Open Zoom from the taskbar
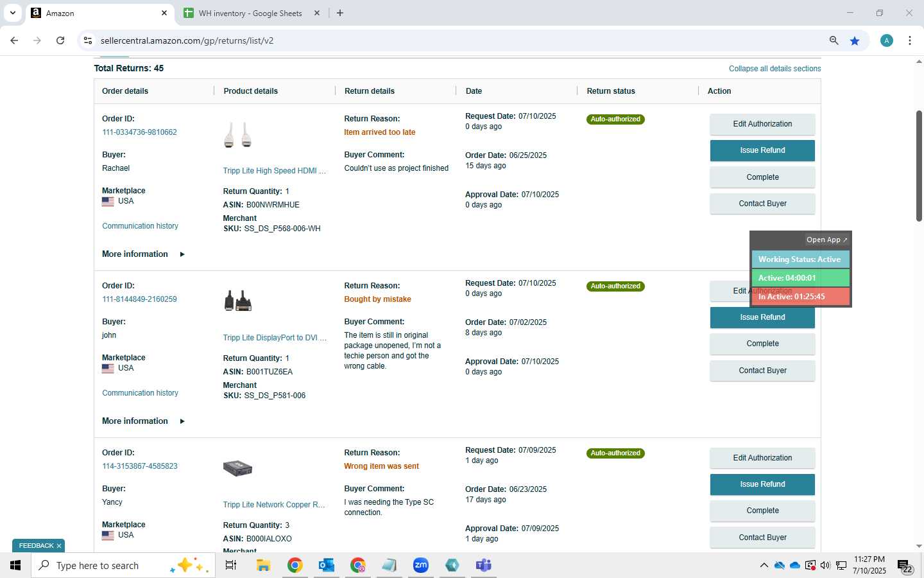 420,565
